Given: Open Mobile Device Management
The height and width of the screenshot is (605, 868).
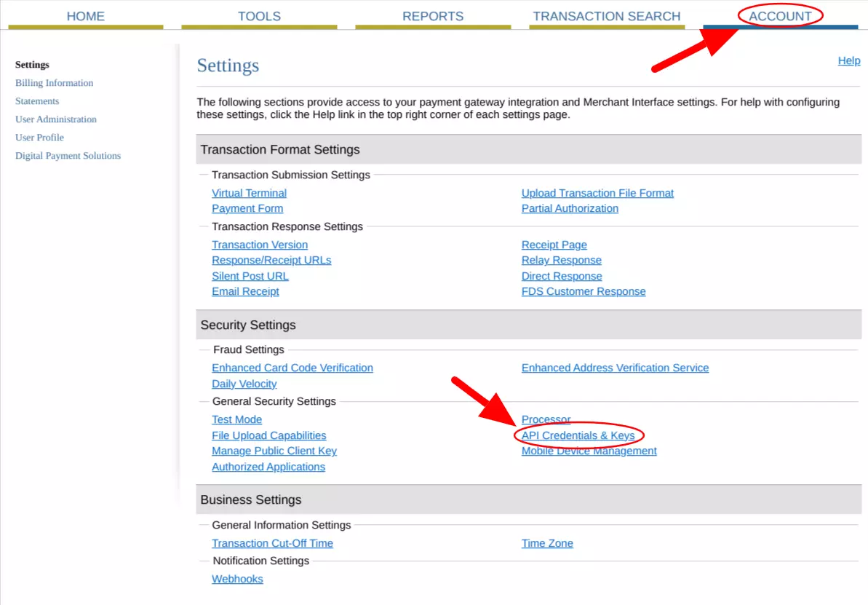Looking at the screenshot, I should pos(589,451).
